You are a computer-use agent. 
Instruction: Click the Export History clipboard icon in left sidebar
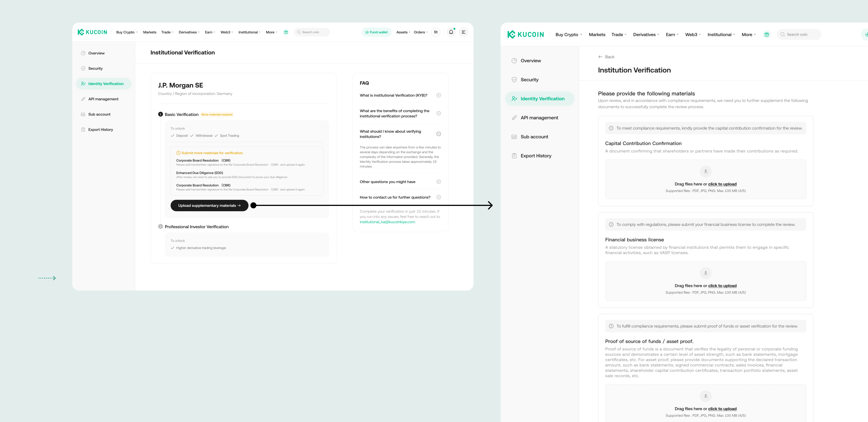pos(83,129)
